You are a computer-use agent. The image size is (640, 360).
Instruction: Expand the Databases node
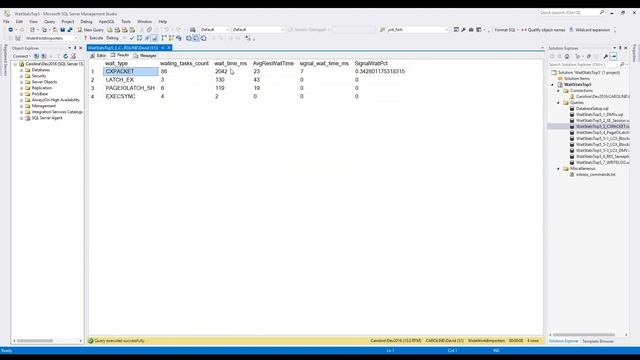[21, 70]
